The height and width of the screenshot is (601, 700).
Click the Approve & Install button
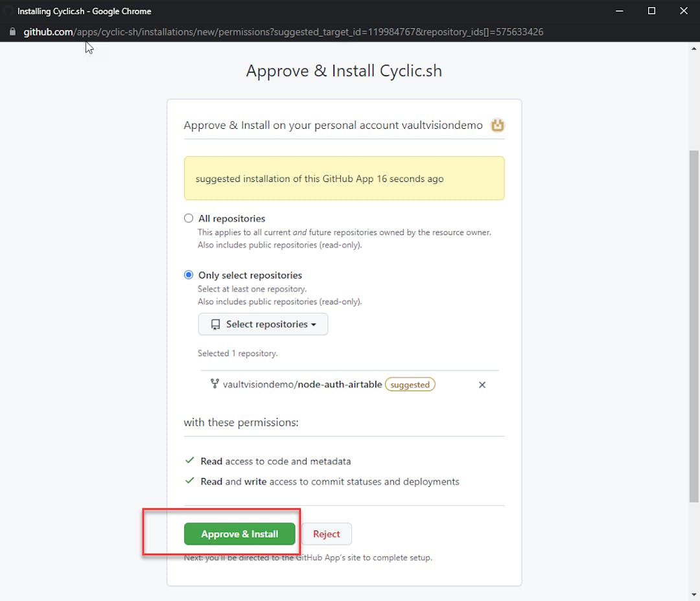(239, 534)
